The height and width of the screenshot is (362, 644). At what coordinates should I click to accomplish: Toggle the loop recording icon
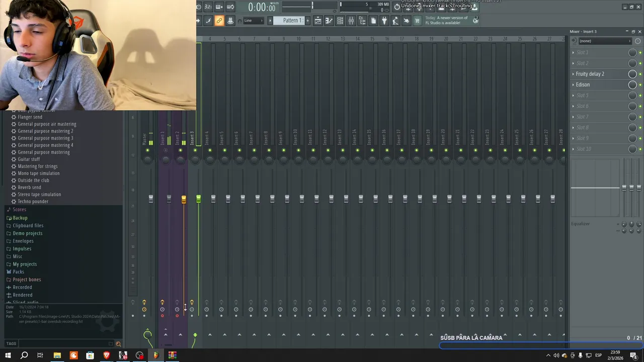231,7
